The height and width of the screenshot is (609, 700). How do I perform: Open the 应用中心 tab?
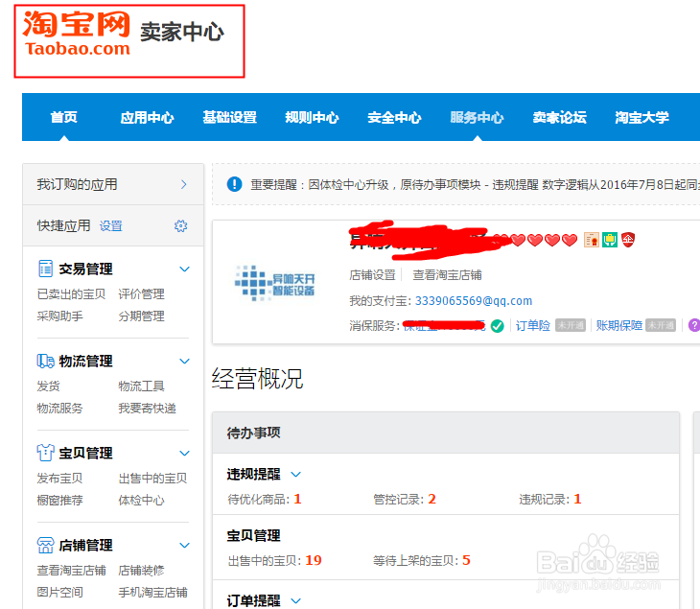click(147, 117)
